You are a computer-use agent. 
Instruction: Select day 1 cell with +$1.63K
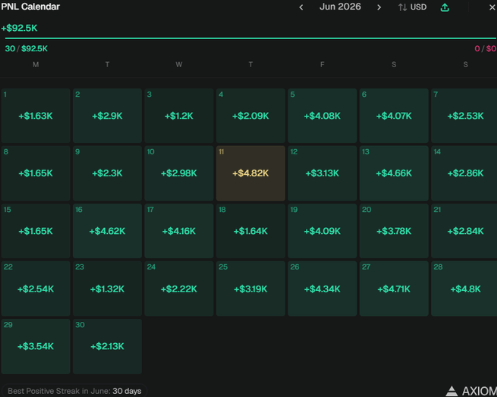(x=36, y=116)
